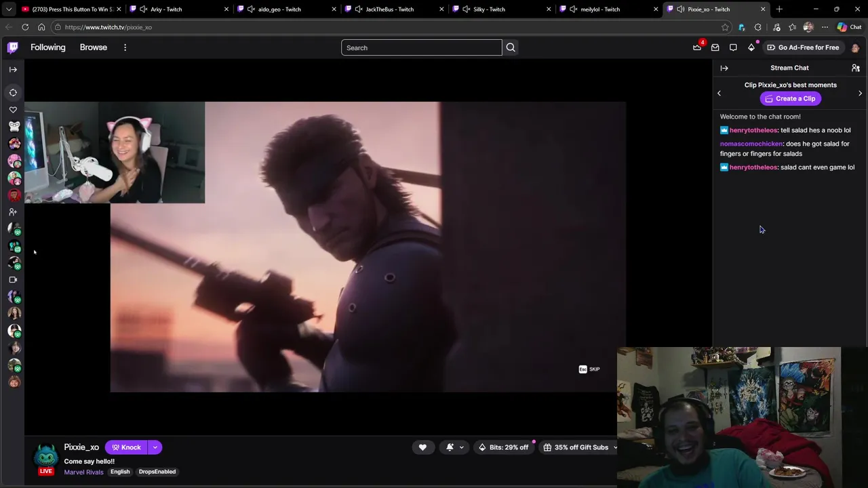
Task: Collapse the Stream Chat panel arrow
Action: coord(724,68)
